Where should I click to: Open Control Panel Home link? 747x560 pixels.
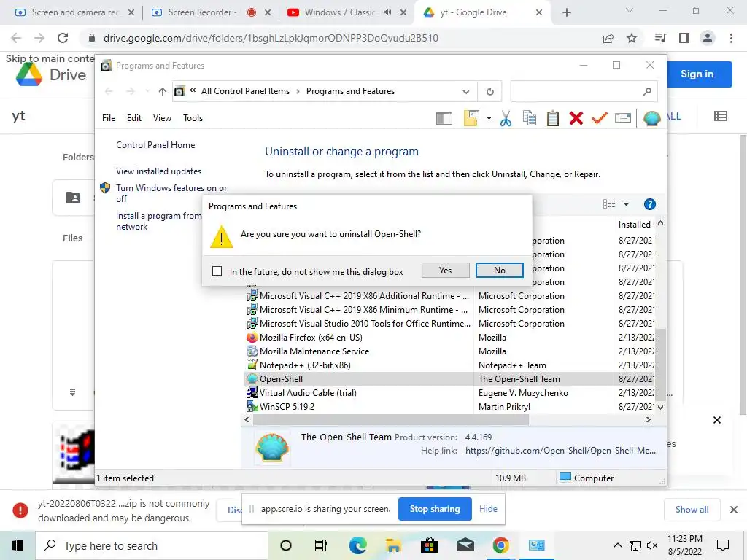click(x=155, y=145)
